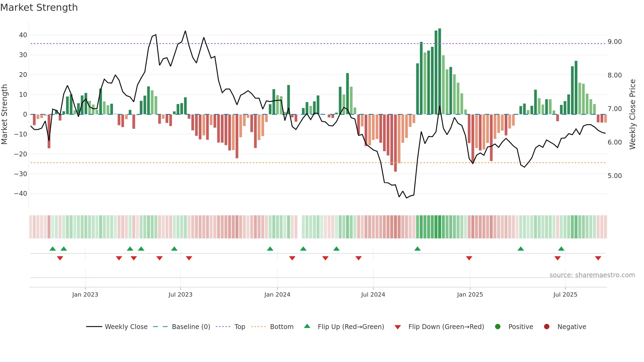Click the red down-triangle icon in the legend
The width and height of the screenshot is (644, 362).
point(398,327)
